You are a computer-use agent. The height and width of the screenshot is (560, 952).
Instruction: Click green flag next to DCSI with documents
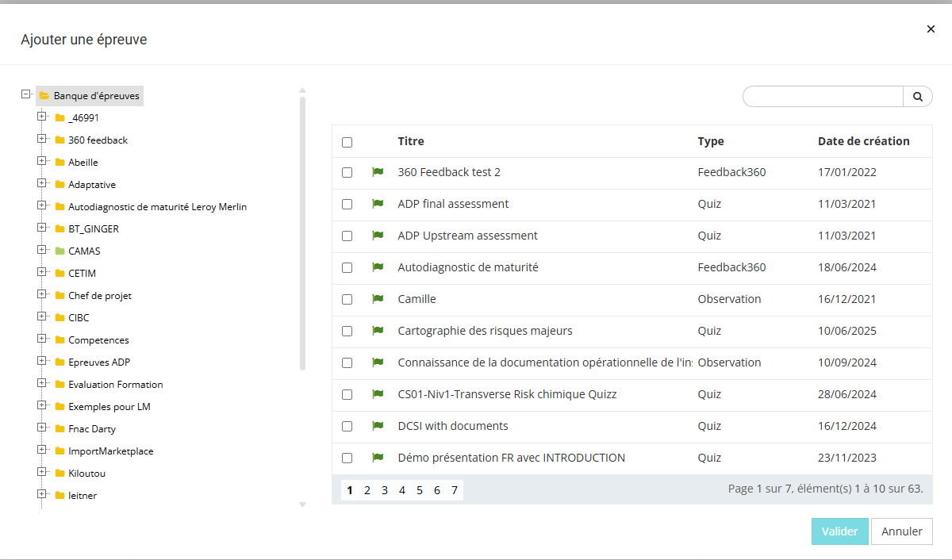tap(378, 426)
